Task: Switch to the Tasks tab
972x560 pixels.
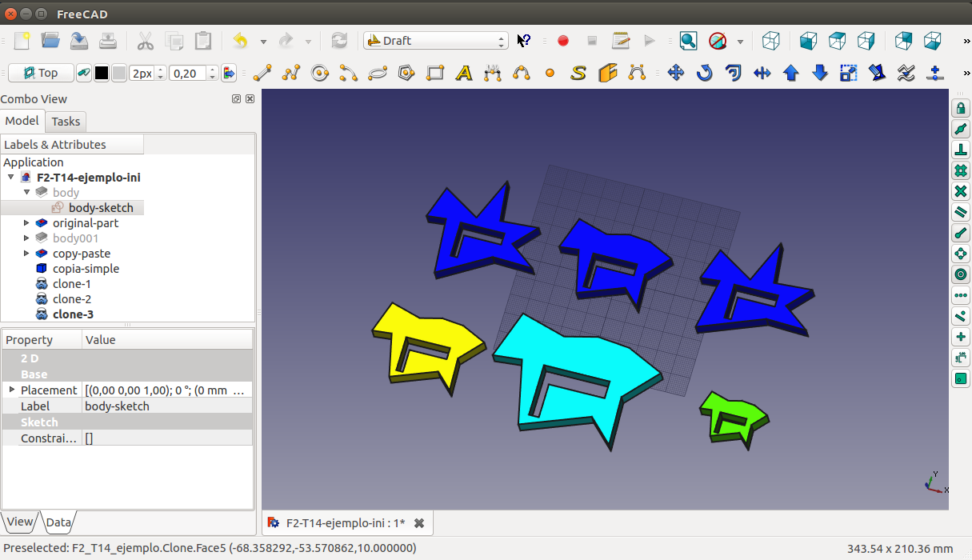Action: tap(66, 122)
